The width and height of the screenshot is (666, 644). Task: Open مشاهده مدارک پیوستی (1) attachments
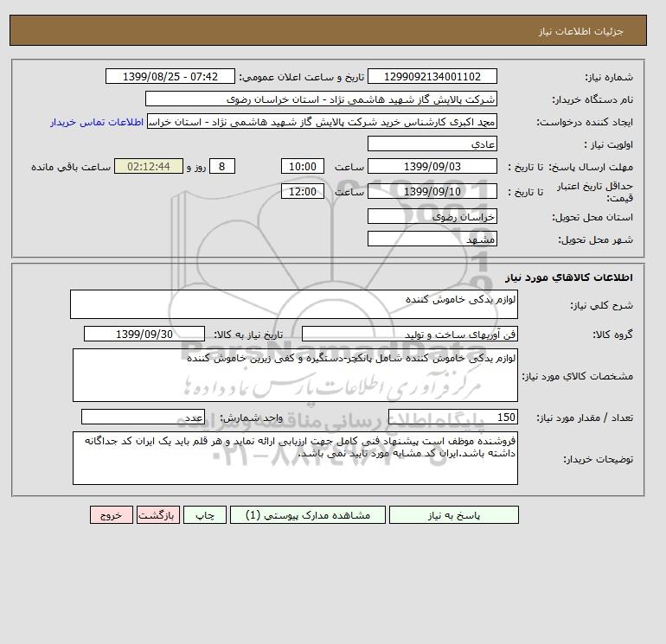[x=308, y=515]
